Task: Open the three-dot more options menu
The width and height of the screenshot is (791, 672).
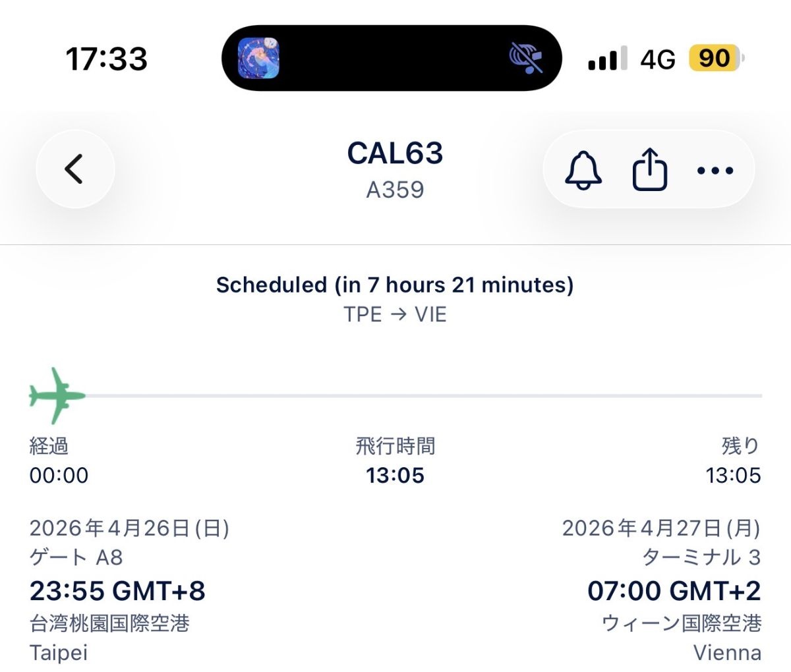Action: coord(715,171)
